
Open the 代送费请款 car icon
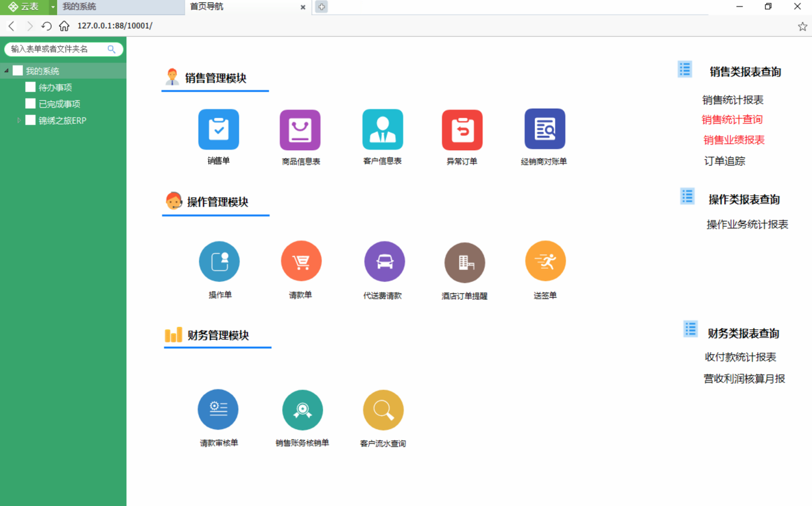(x=384, y=261)
